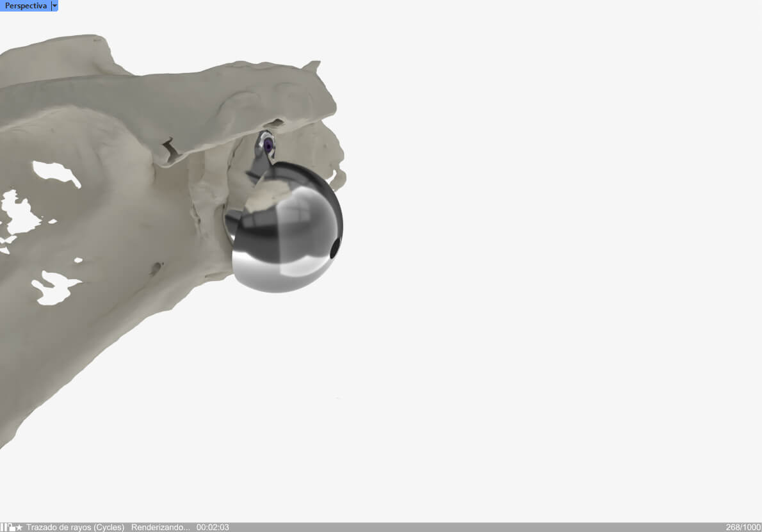Click the 00:02:03 elapsed render time
This screenshot has height=532, width=762.
(x=213, y=528)
